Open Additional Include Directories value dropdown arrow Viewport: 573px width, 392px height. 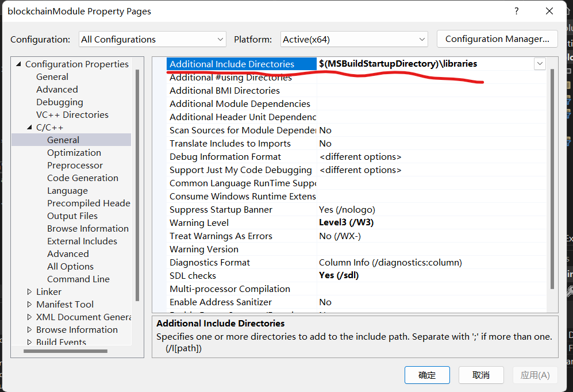[x=540, y=64]
